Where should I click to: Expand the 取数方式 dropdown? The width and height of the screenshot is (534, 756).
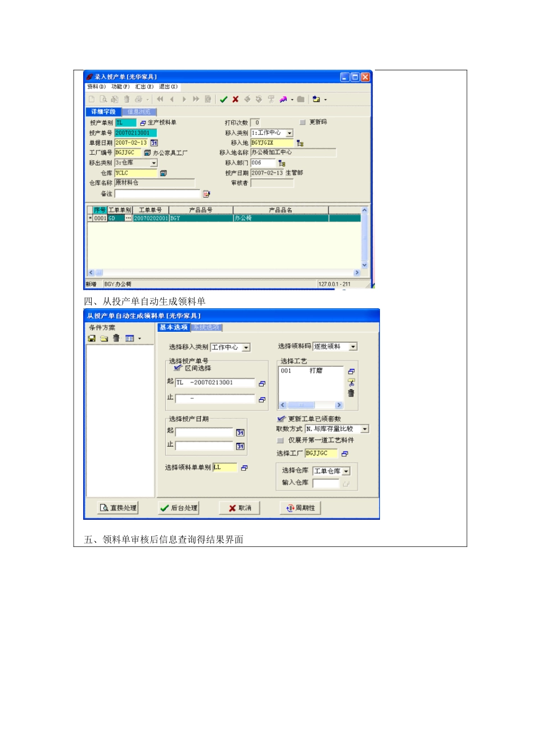pyautogui.click(x=365, y=429)
